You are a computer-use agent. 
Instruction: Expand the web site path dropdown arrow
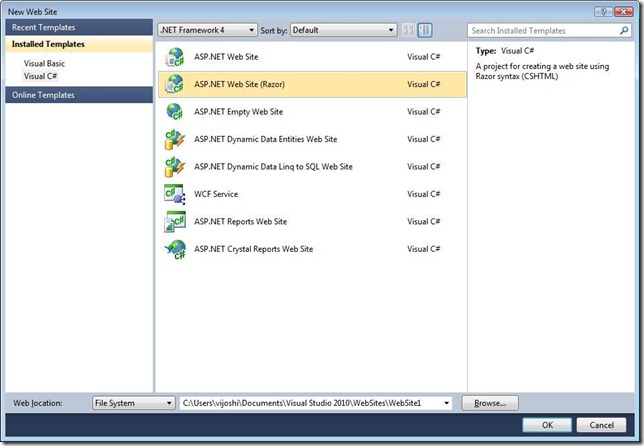[x=446, y=403]
